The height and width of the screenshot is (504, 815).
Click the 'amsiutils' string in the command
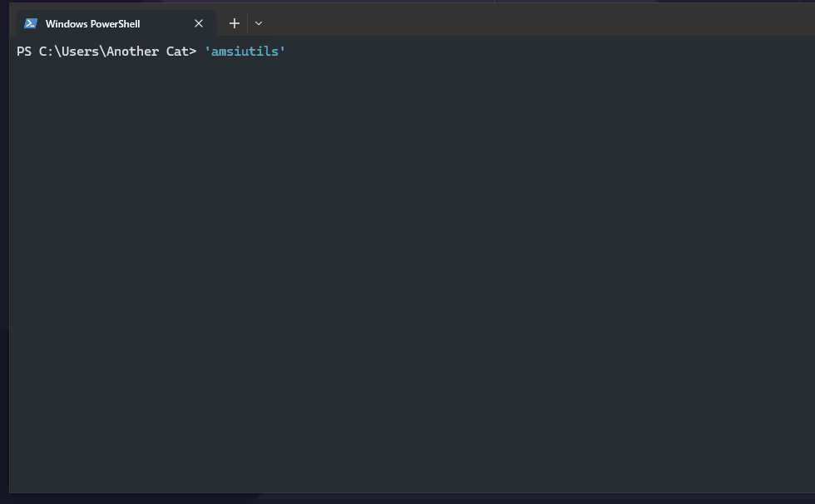pos(245,52)
